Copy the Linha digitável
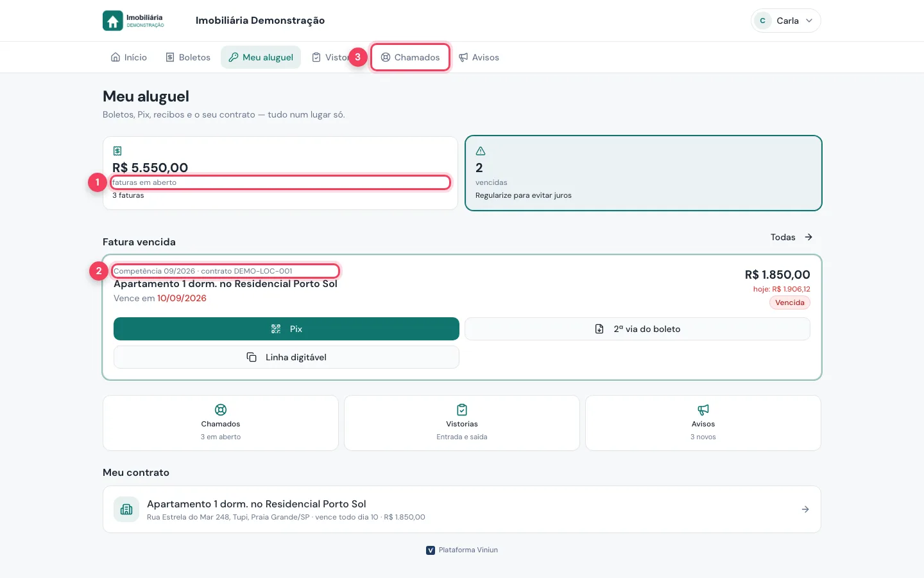 [x=286, y=357]
